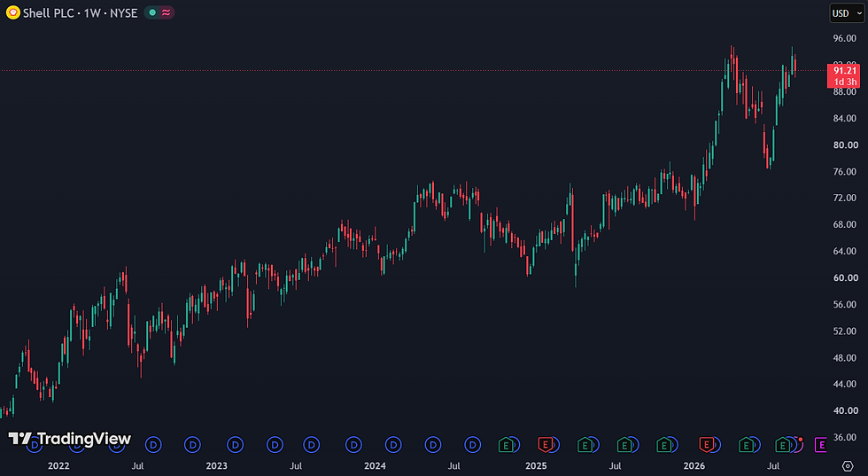The height and width of the screenshot is (476, 868).
Task: Click the 2025 time axis label
Action: 536,466
